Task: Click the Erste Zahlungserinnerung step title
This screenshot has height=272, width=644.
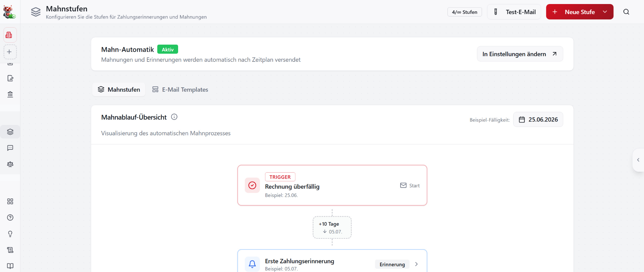Action: pos(300,261)
